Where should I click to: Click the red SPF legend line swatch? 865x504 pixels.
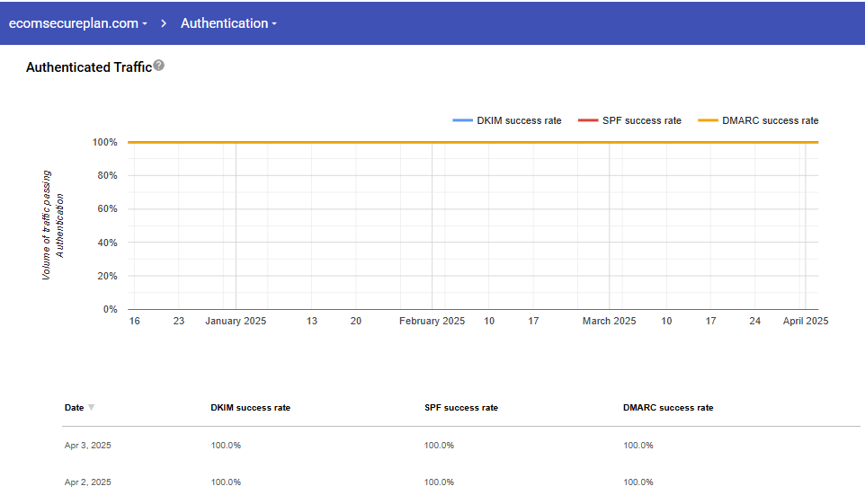pos(588,120)
